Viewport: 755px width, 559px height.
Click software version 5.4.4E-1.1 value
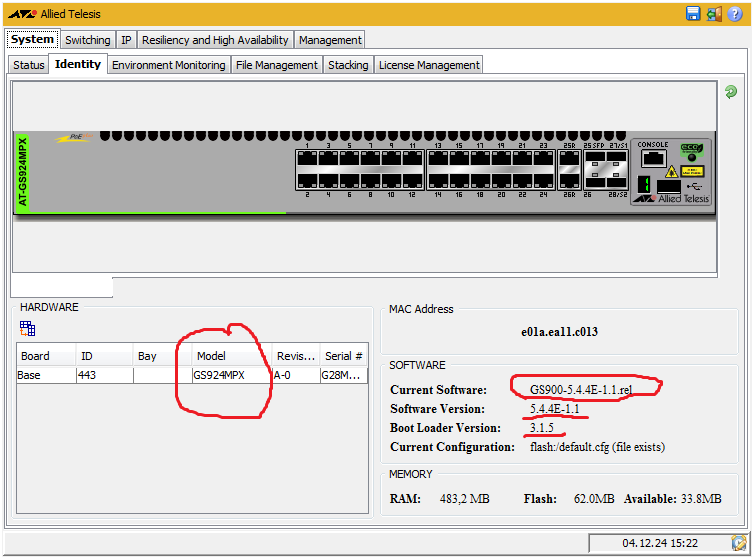pos(555,409)
